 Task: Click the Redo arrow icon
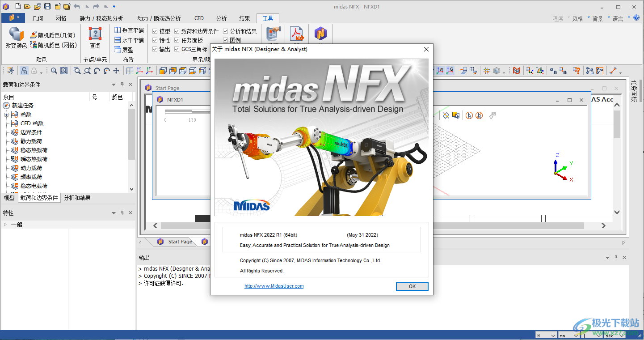click(x=96, y=6)
